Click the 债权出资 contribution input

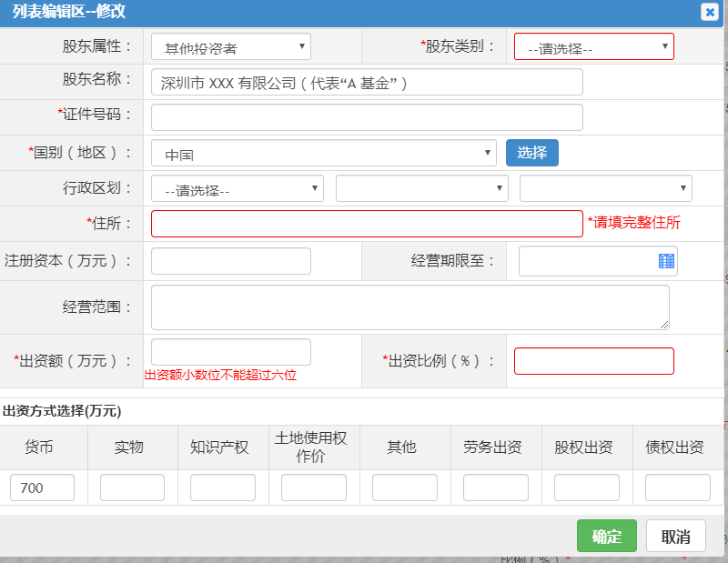(x=678, y=488)
